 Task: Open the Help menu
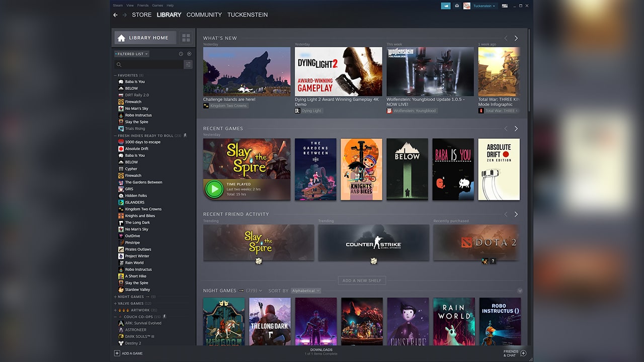170,6
